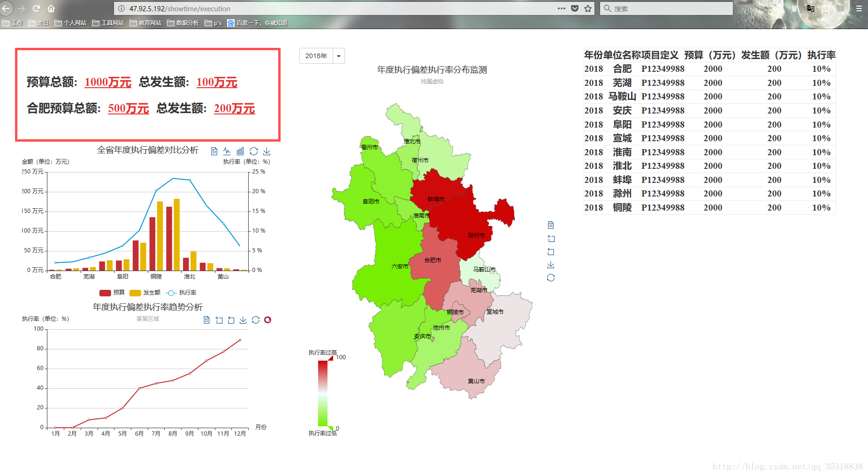Image resolution: width=868 pixels, height=476 pixels.
Task: Restore the comparison chart to default
Action: 254,151
